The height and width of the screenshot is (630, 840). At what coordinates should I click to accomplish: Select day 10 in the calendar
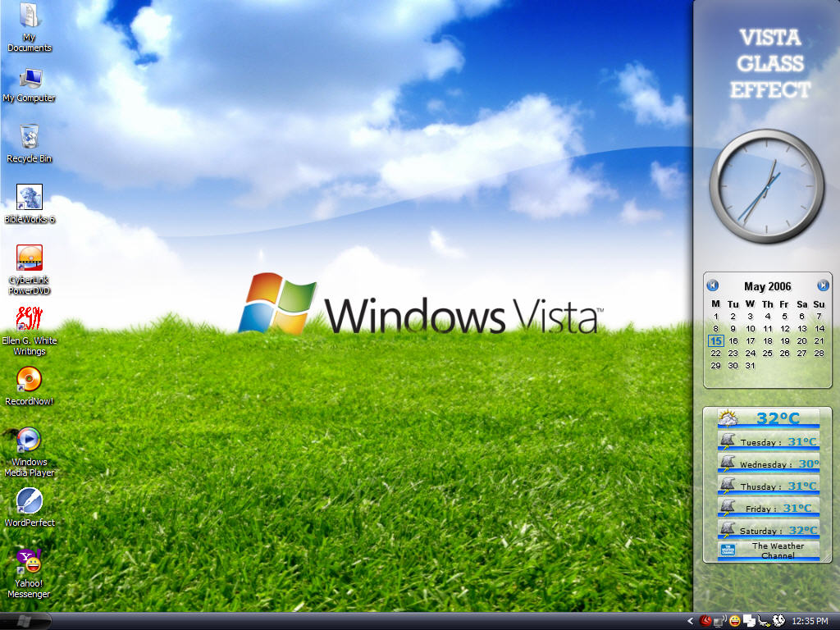pyautogui.click(x=750, y=328)
